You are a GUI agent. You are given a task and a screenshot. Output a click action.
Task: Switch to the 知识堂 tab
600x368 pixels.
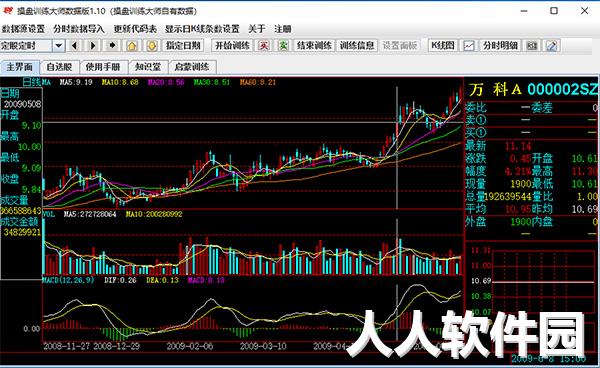148,67
